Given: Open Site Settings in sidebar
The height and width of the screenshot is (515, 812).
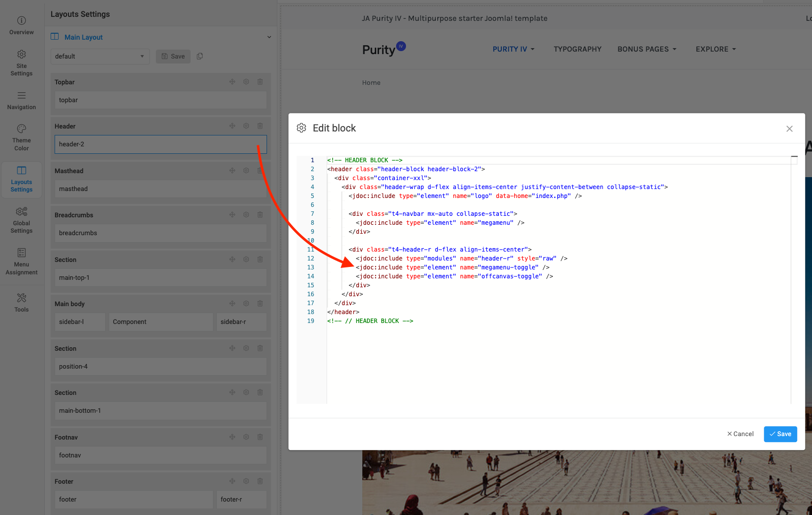Looking at the screenshot, I should [21, 63].
